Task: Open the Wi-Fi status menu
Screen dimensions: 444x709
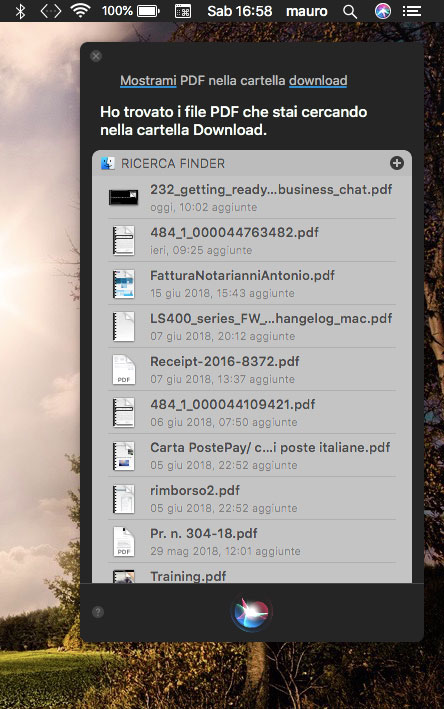Action: coord(80,11)
